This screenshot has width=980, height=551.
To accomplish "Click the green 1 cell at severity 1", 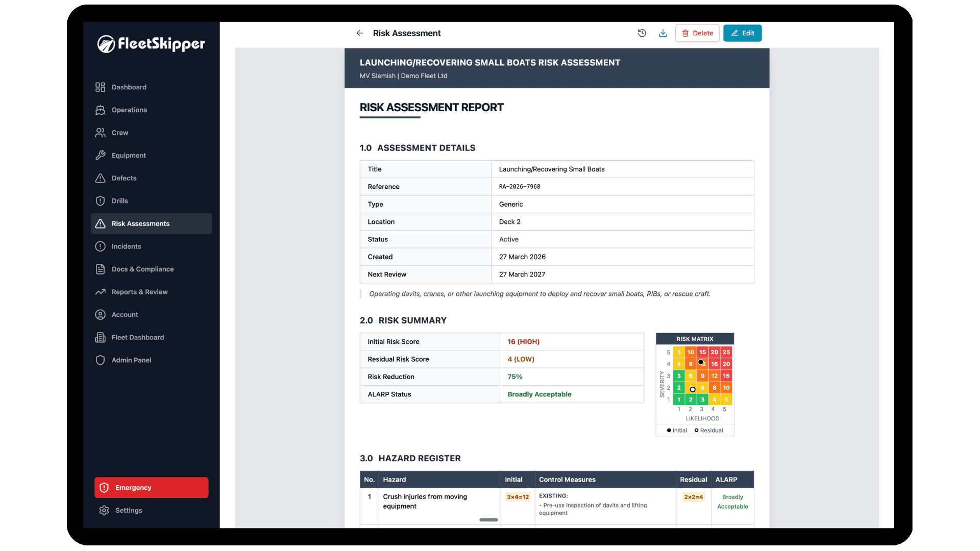I will [679, 399].
